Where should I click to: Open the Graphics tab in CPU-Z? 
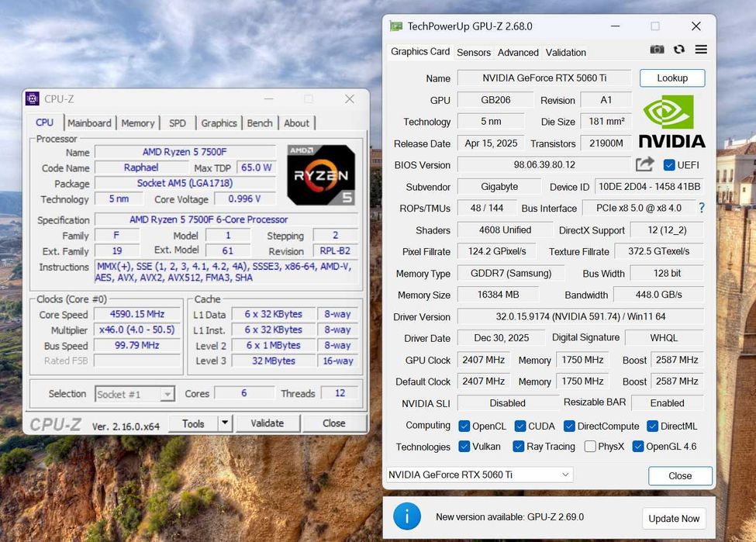[219, 123]
